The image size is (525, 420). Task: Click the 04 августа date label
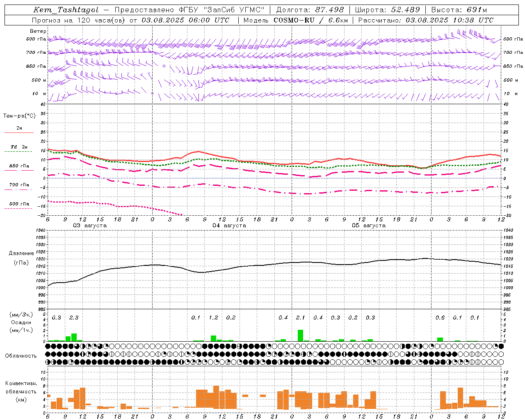point(229,226)
